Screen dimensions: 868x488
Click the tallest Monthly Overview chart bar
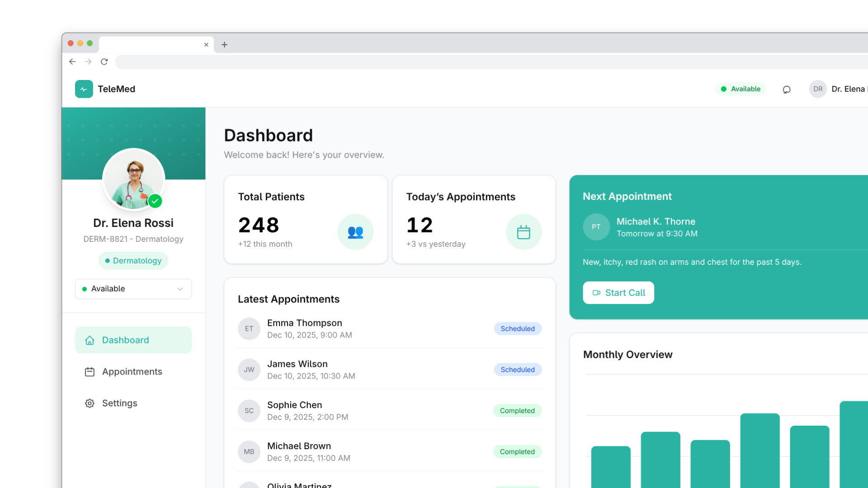pyautogui.click(x=854, y=443)
